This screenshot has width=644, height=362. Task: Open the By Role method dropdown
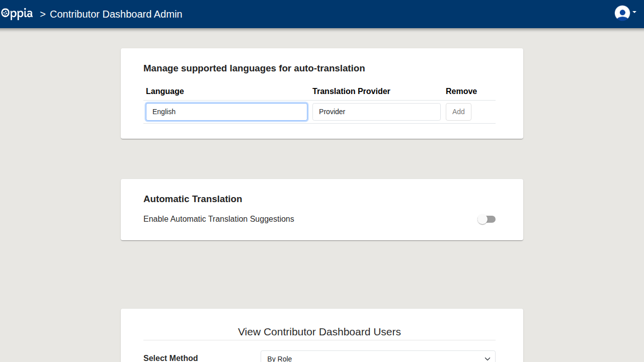pos(378,356)
